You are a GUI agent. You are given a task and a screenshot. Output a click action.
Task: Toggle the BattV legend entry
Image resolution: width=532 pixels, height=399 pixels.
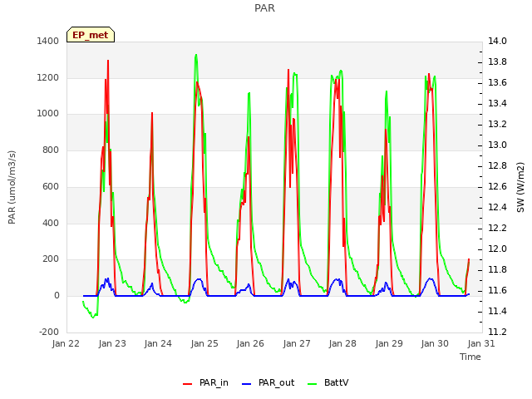click(328, 382)
